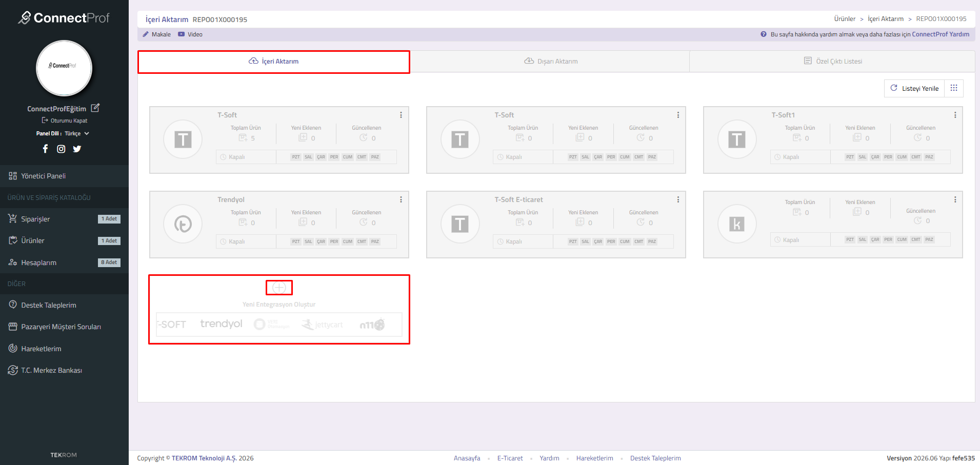Screen dimensions: 980x465
Task: Click the Trendyol card logo icon
Action: point(183,224)
